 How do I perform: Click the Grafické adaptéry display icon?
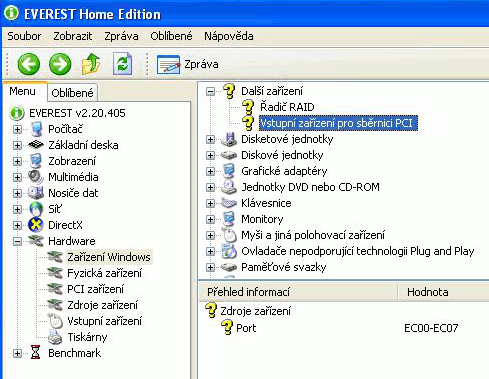click(229, 171)
